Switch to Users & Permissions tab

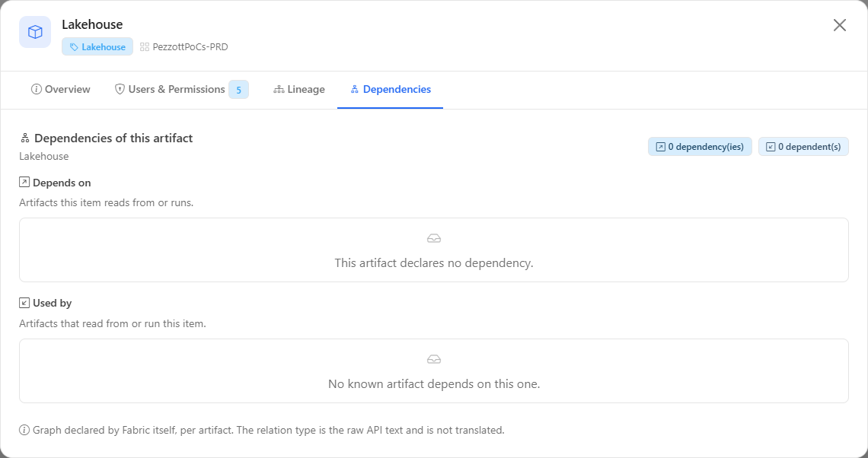tap(181, 89)
